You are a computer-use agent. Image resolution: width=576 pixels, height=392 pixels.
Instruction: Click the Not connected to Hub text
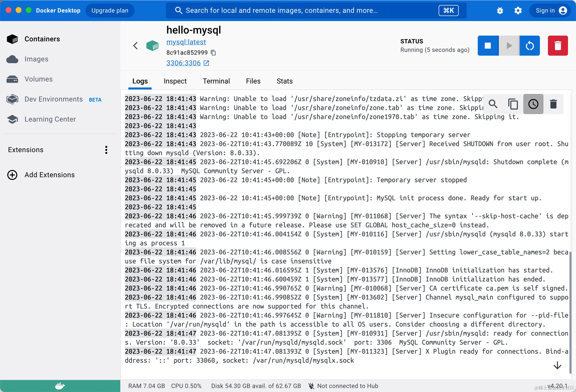click(x=348, y=386)
